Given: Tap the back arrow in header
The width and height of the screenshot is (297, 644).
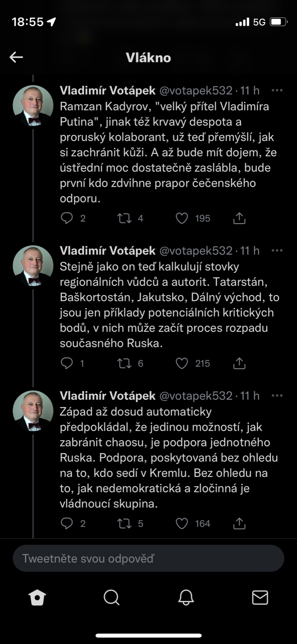Looking at the screenshot, I should tap(16, 57).
